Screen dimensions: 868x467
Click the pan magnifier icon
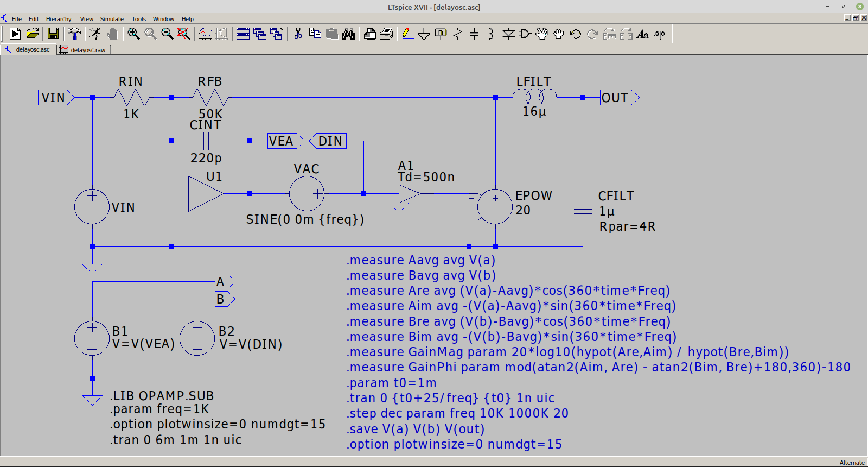tap(150, 34)
